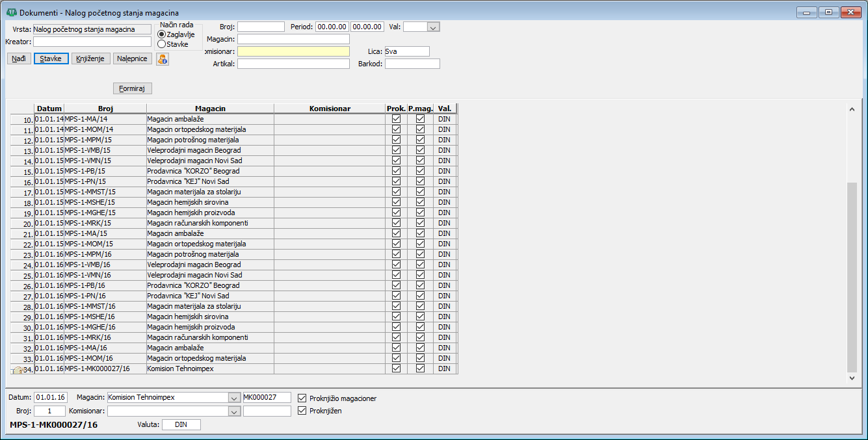
Task: Uncheck the Proknjižen checkbox
Action: coord(302,411)
